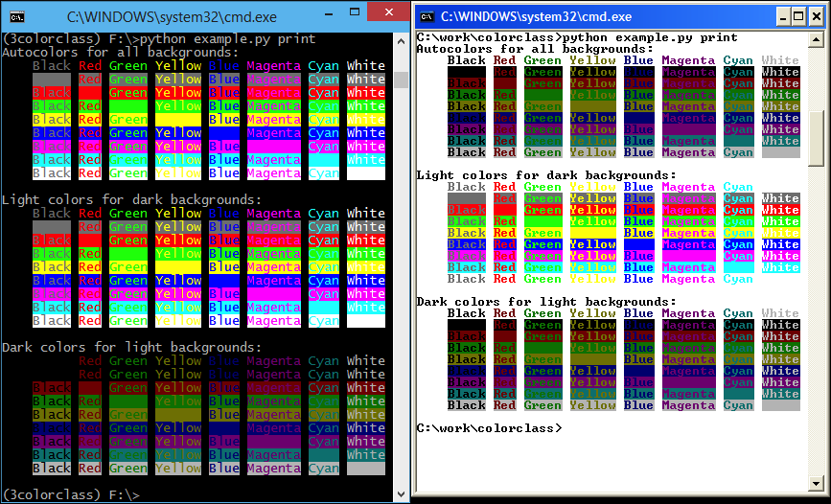Click the "C:\work\colorclass>" prompt at bottom
831x504 pixels.
tap(489, 428)
